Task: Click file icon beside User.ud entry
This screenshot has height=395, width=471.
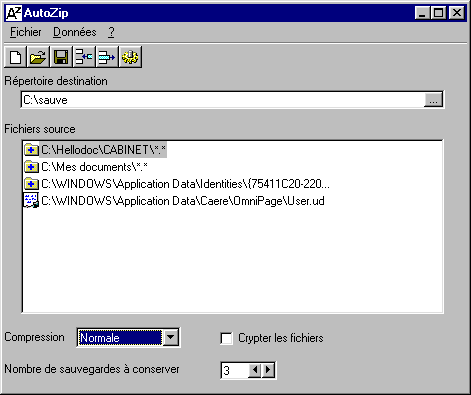Action: click(31, 200)
